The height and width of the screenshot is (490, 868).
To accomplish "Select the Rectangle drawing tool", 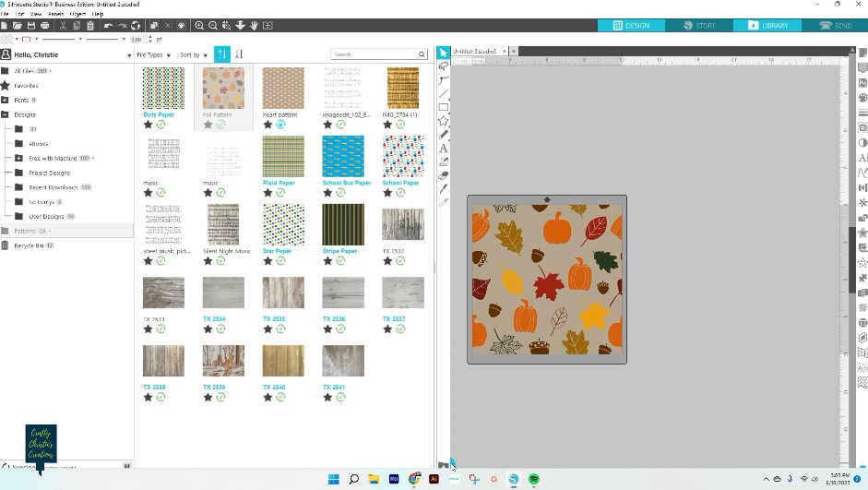I will pos(444,107).
